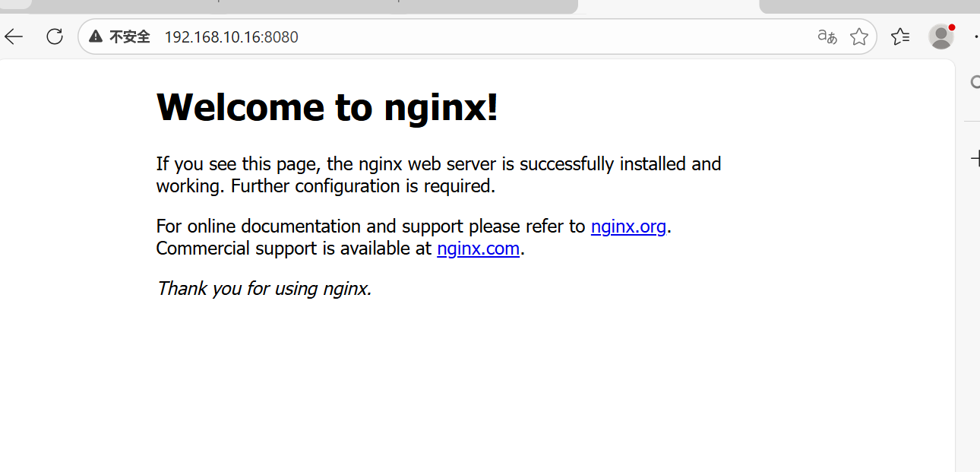The height and width of the screenshot is (472, 980).
Task: Click the sidebar plus icon
Action: pos(975,158)
